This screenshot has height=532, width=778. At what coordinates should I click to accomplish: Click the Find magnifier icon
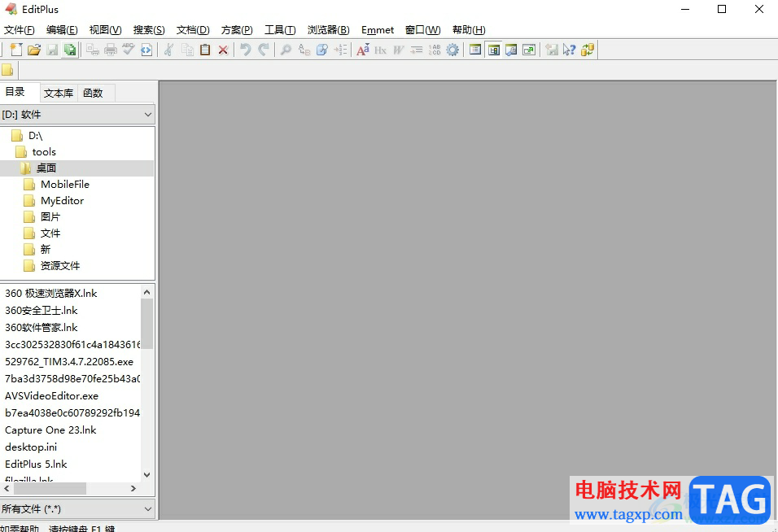pos(286,50)
